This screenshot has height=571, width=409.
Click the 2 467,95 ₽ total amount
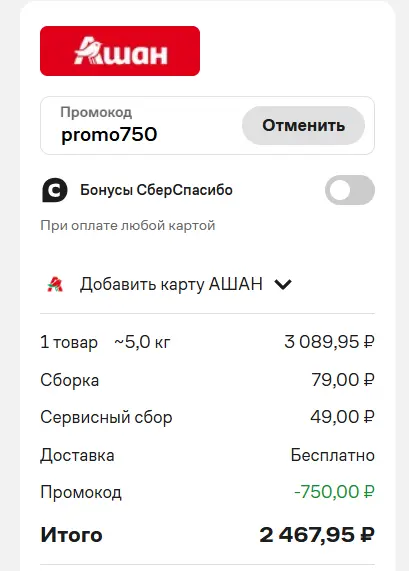(317, 535)
